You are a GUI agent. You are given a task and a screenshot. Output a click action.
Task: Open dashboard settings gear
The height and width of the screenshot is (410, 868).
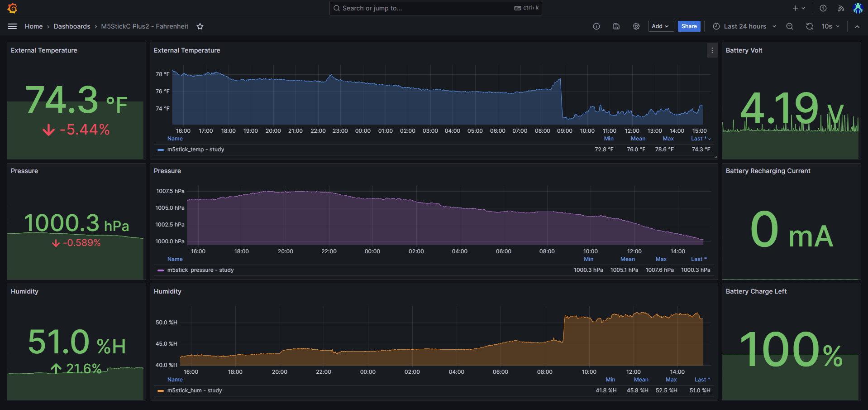[636, 26]
